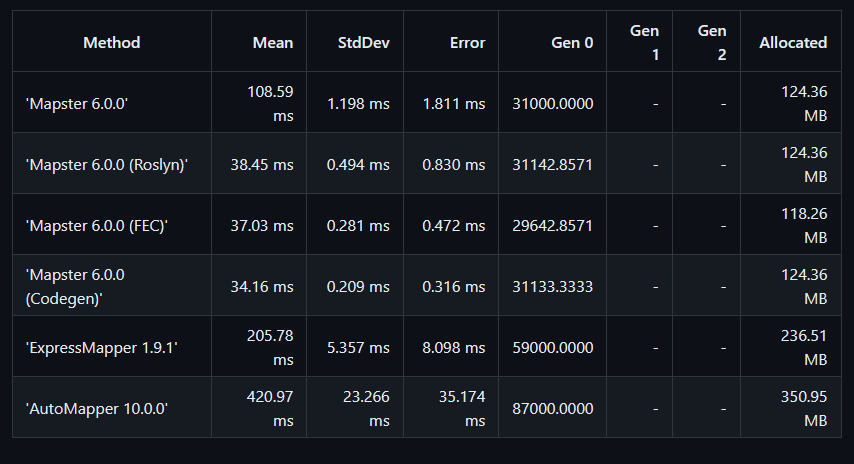Image resolution: width=854 pixels, height=464 pixels.
Task: Select the 'Mapster 6.0.0 (Codegen)' row label
Action: pos(75,286)
